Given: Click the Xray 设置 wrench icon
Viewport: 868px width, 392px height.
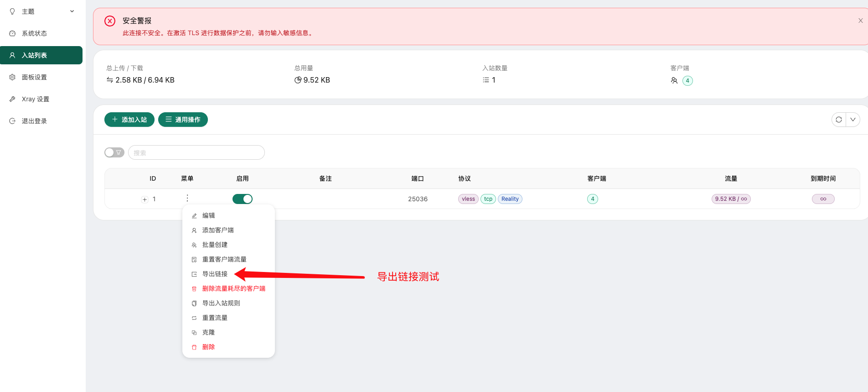Looking at the screenshot, I should click(x=12, y=99).
